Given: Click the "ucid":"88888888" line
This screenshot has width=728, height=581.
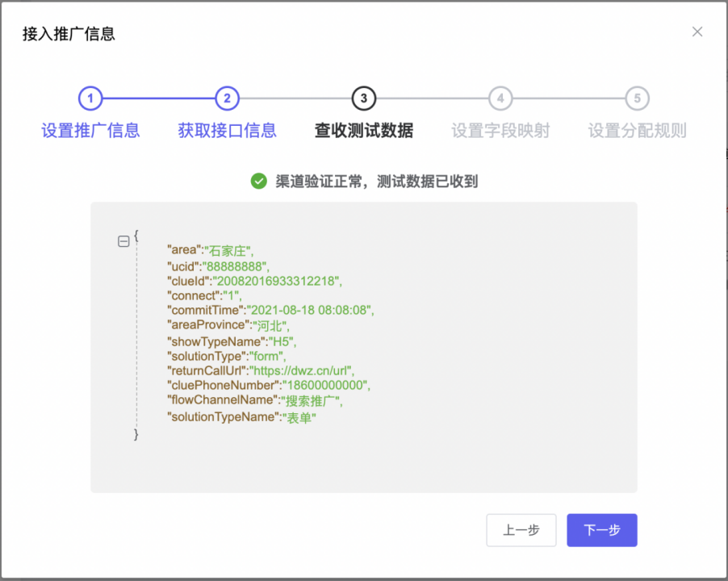Looking at the screenshot, I should [218, 266].
